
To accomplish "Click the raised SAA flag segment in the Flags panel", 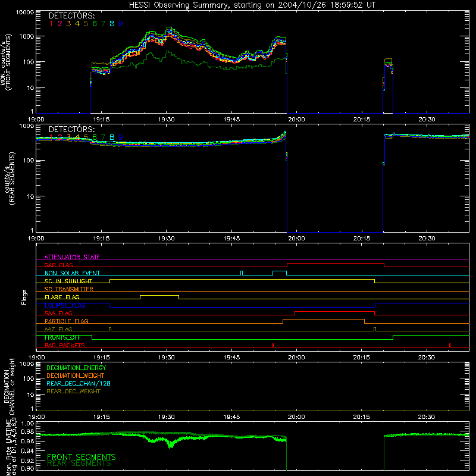I will coord(334,311).
